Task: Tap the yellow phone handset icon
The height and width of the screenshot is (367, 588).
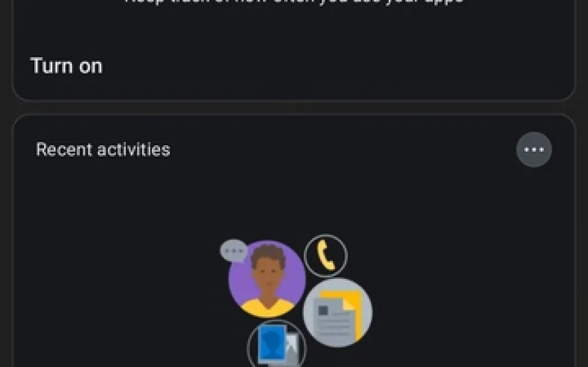Action: (x=325, y=255)
